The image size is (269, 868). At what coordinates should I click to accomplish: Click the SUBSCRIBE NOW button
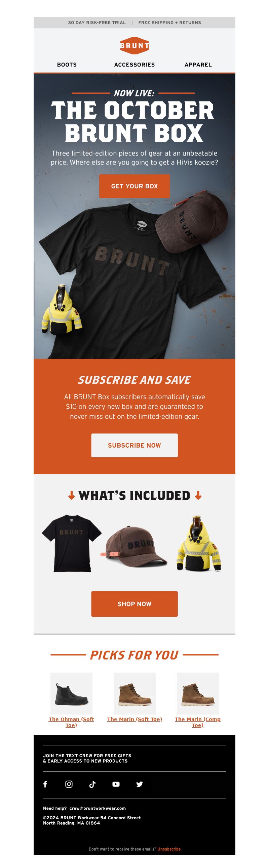click(134, 445)
